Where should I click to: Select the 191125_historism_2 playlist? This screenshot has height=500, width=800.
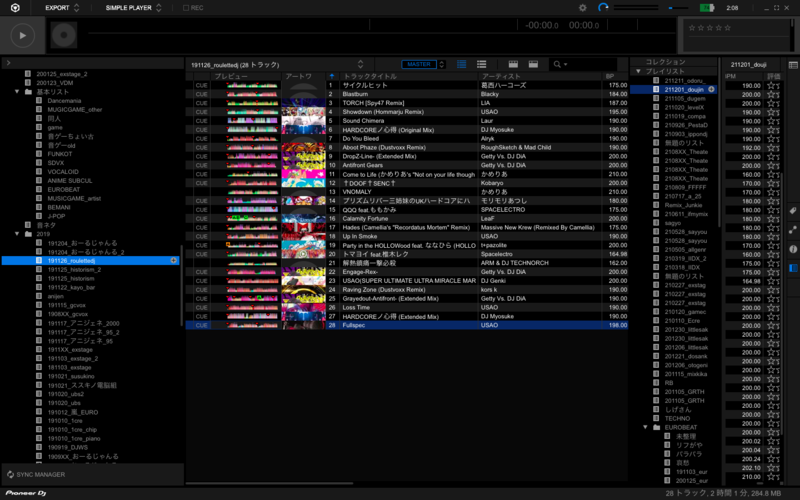pyautogui.click(x=74, y=270)
